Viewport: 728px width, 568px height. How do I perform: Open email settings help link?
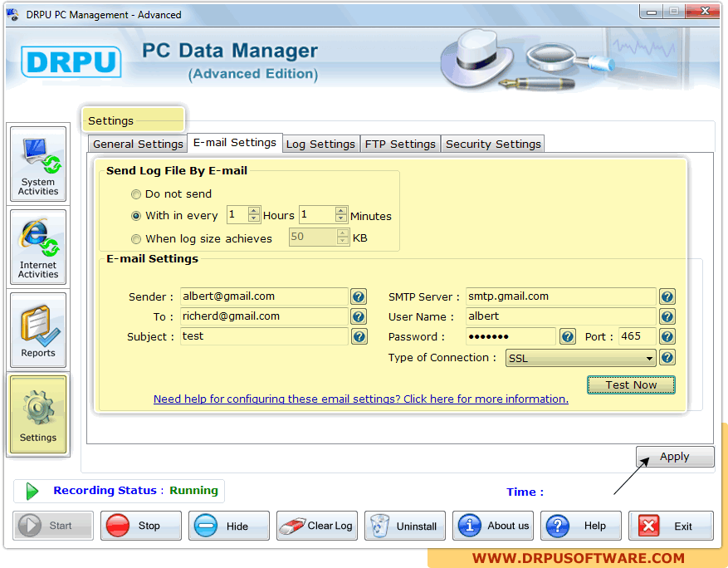click(x=361, y=399)
